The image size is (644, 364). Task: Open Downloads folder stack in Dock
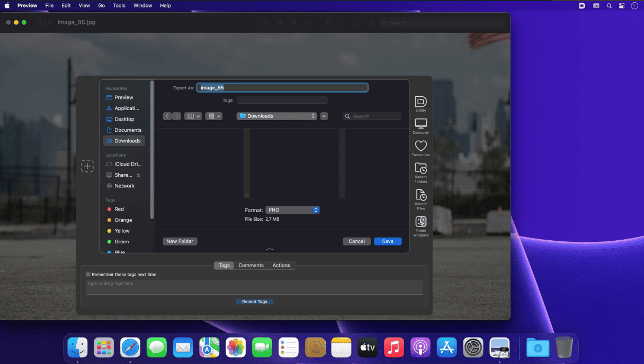pyautogui.click(x=538, y=348)
